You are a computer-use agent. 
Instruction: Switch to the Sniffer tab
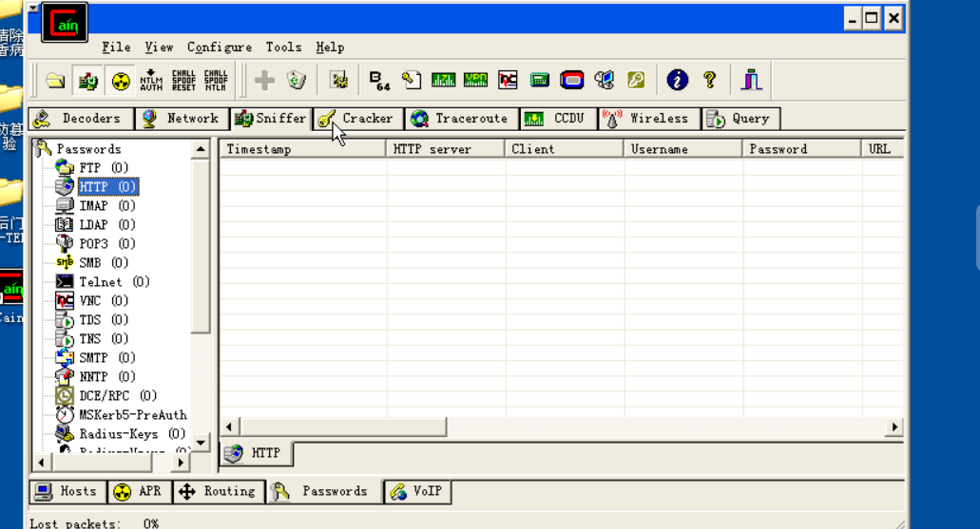pyautogui.click(x=271, y=119)
